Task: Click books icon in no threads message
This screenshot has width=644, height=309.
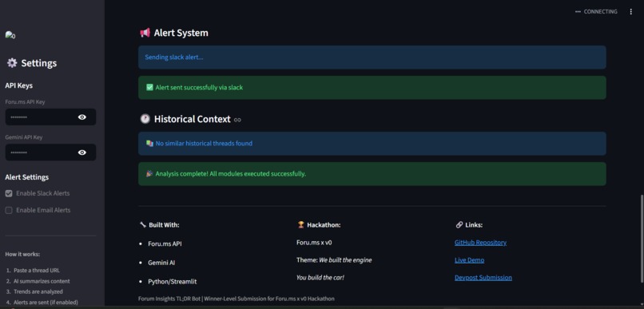Action: [x=149, y=143]
